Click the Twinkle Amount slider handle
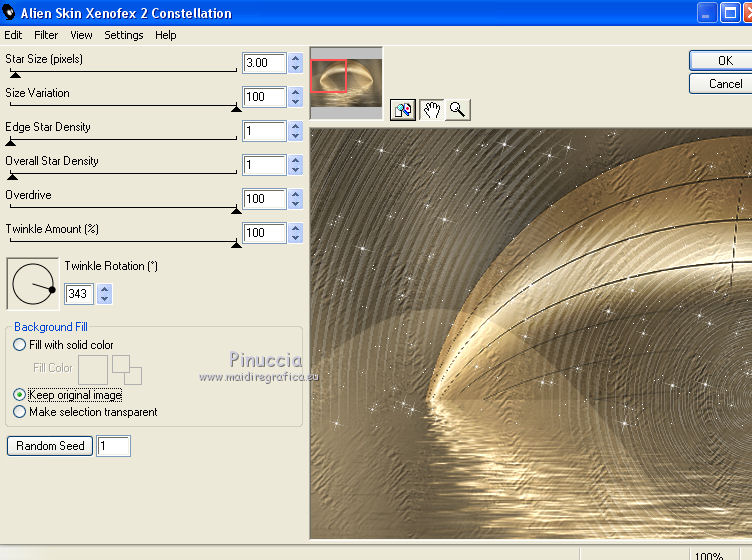 (x=236, y=245)
